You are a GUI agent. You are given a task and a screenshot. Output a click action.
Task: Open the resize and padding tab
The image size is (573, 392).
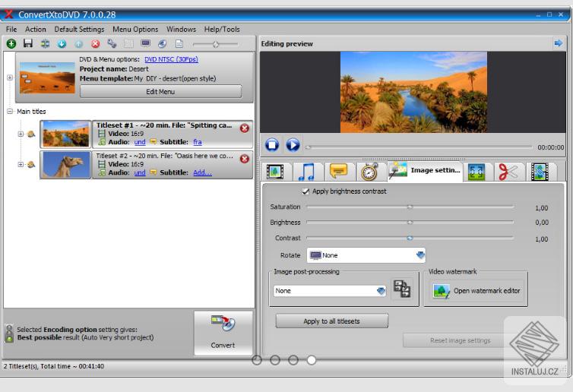[x=476, y=172]
